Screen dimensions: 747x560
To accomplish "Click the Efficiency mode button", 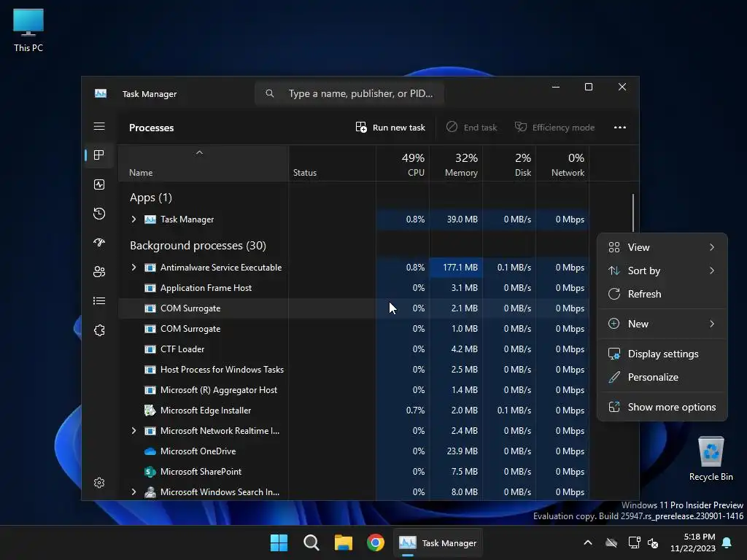I will (x=554, y=127).
